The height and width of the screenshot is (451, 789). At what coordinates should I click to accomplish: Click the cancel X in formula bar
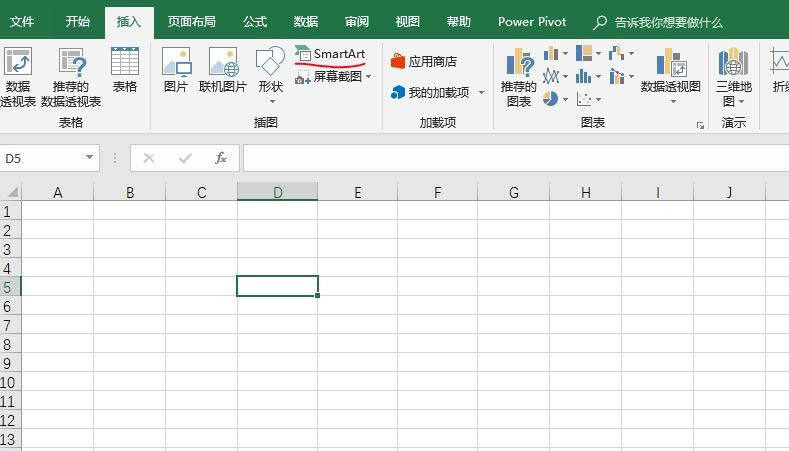pos(148,158)
